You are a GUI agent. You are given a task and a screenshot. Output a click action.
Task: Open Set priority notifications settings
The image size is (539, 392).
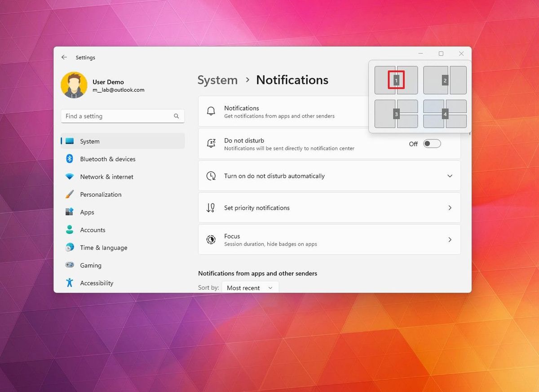coord(329,207)
